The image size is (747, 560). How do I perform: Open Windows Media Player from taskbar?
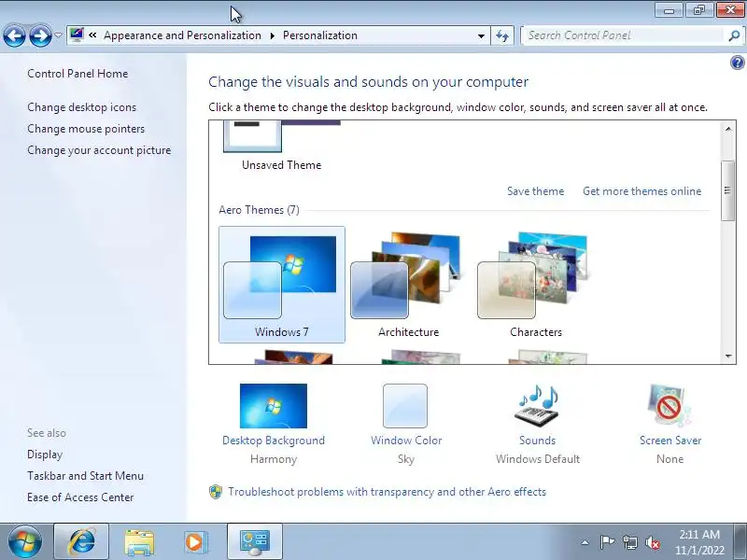point(196,542)
